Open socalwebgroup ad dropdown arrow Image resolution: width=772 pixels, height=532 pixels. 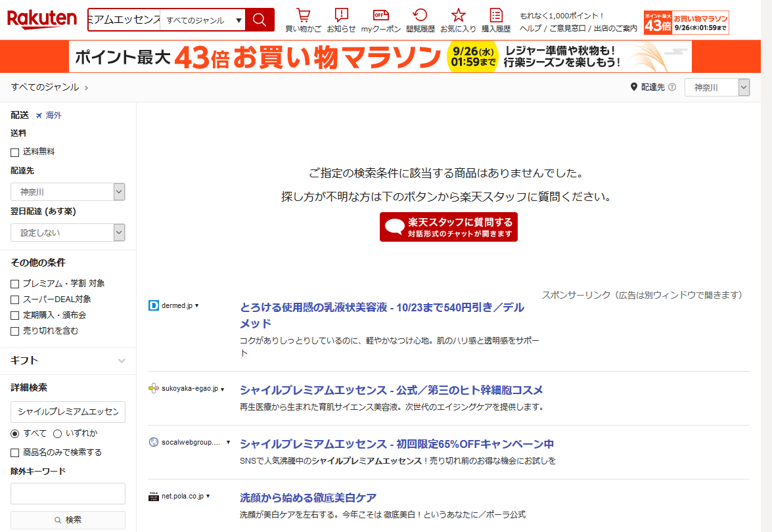[229, 442]
